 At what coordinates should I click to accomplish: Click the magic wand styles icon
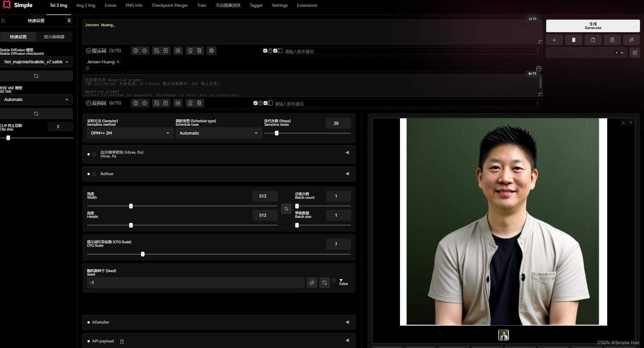pos(631,40)
